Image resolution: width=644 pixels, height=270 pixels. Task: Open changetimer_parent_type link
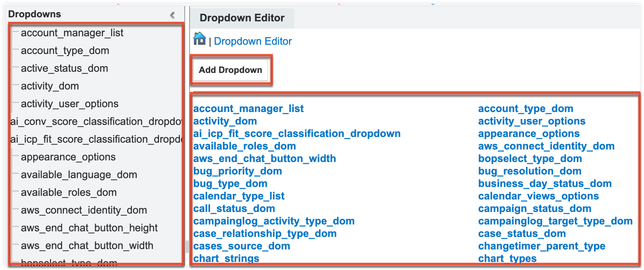[542, 246]
